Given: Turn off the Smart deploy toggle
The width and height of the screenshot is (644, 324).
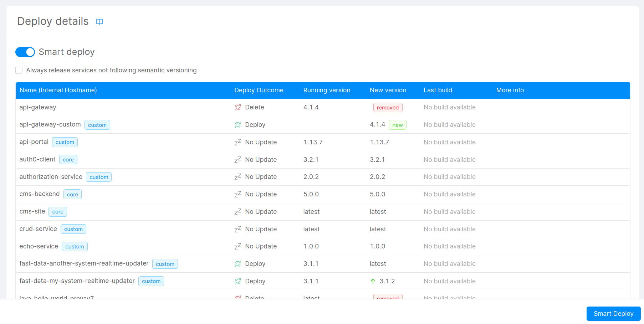Looking at the screenshot, I should click(x=25, y=52).
